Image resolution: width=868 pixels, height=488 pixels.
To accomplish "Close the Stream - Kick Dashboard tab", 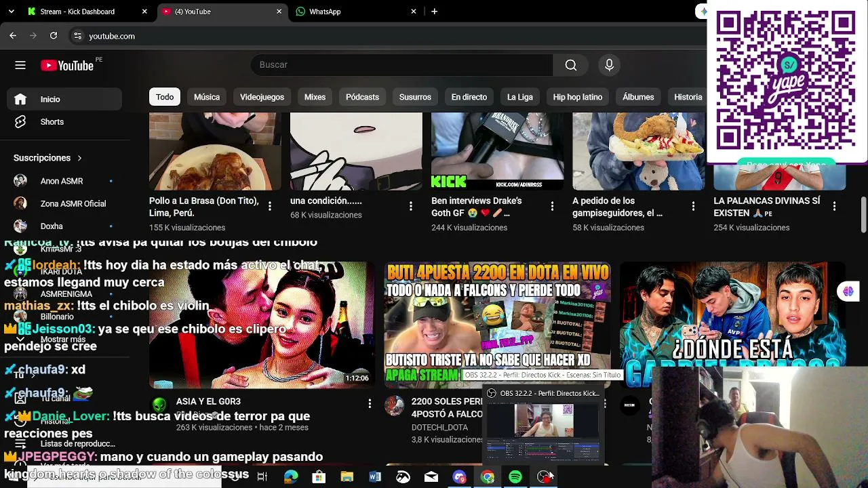I will click(144, 12).
